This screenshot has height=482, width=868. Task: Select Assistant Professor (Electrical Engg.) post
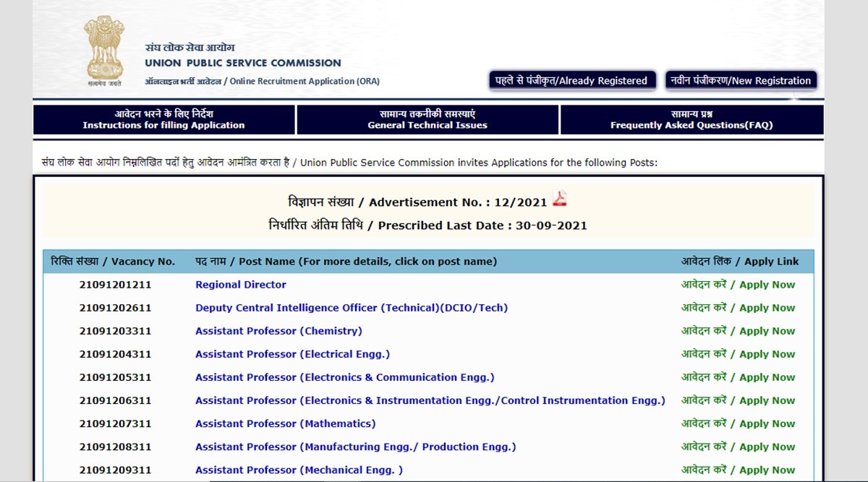292,354
